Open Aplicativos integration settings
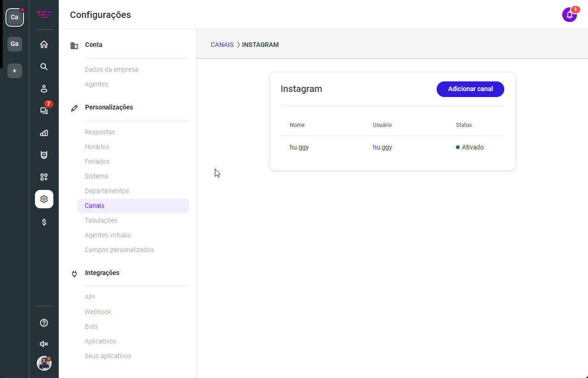 coord(100,341)
